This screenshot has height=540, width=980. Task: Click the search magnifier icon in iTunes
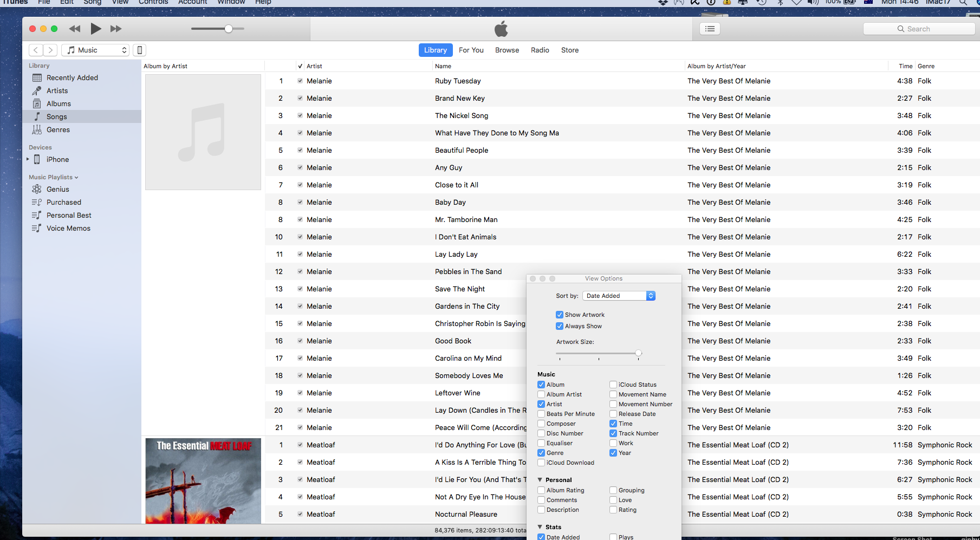(900, 29)
